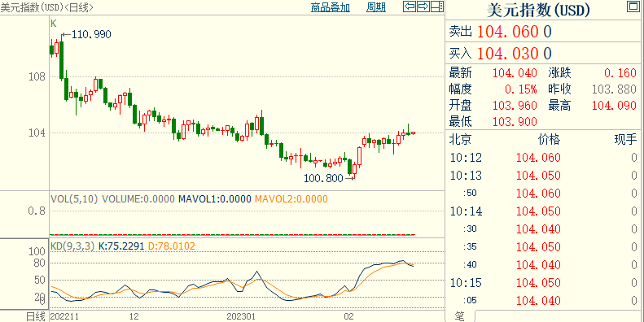Image resolution: width=644 pixels, height=322 pixels.
Task: Select the 10:12 tick row
Action: [544, 158]
